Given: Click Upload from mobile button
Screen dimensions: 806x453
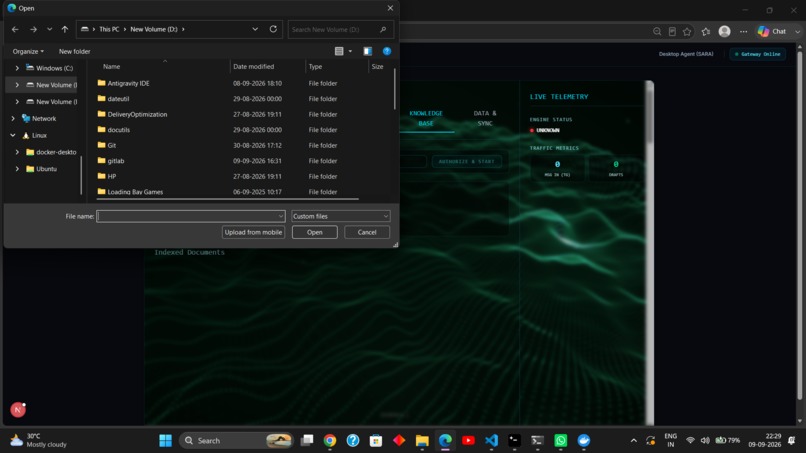Looking at the screenshot, I should [253, 232].
